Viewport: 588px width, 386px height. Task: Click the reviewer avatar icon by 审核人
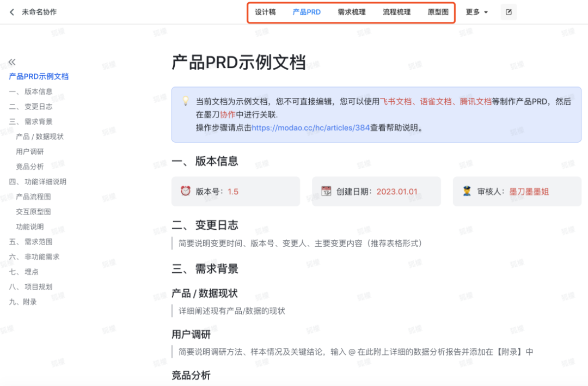[467, 191]
